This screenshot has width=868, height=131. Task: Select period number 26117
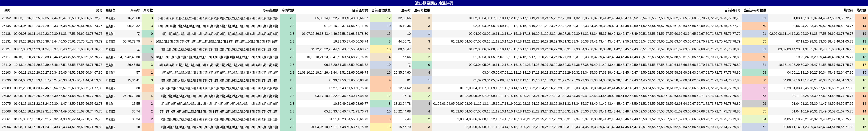point(6,57)
